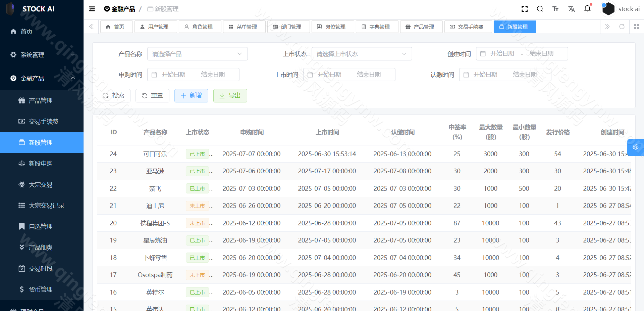Viewport: 644px width, 311px height.
Task: Switch language using the 文A icon
Action: click(x=572, y=9)
